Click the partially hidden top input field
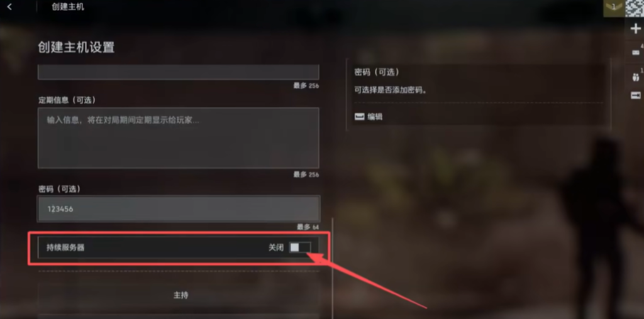Image resolution: width=644 pixels, height=319 pixels. [x=178, y=72]
